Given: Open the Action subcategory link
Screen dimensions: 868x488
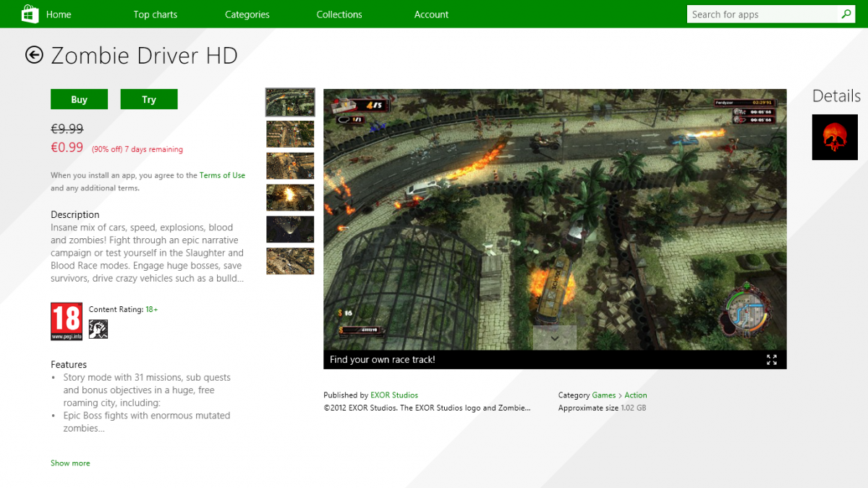Looking at the screenshot, I should click(x=636, y=395).
